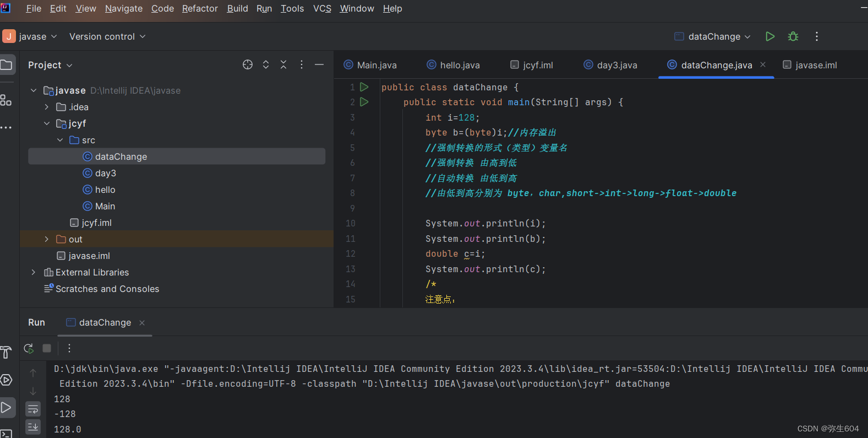Run class from gutter at line 1

click(x=364, y=87)
